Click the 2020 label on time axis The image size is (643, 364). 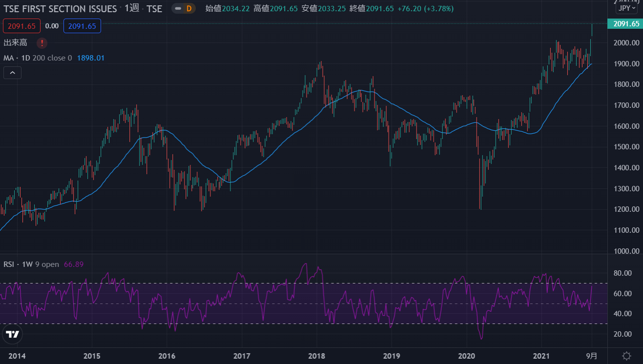click(467, 356)
